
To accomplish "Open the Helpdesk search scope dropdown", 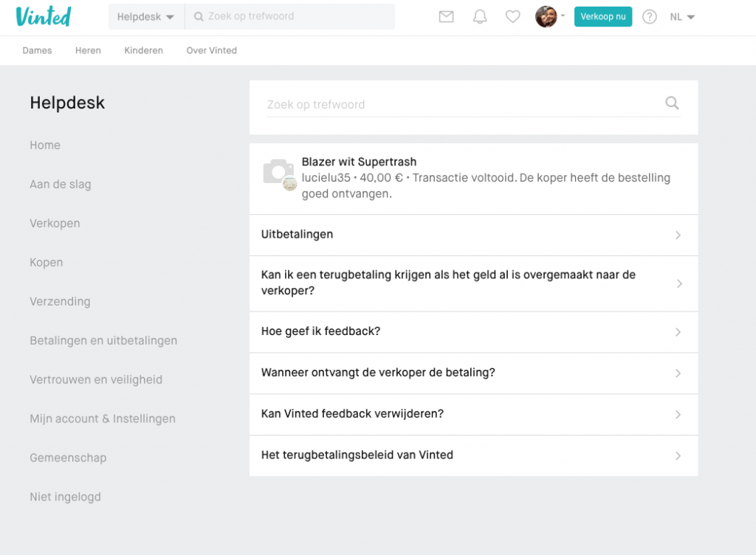I will click(x=145, y=17).
